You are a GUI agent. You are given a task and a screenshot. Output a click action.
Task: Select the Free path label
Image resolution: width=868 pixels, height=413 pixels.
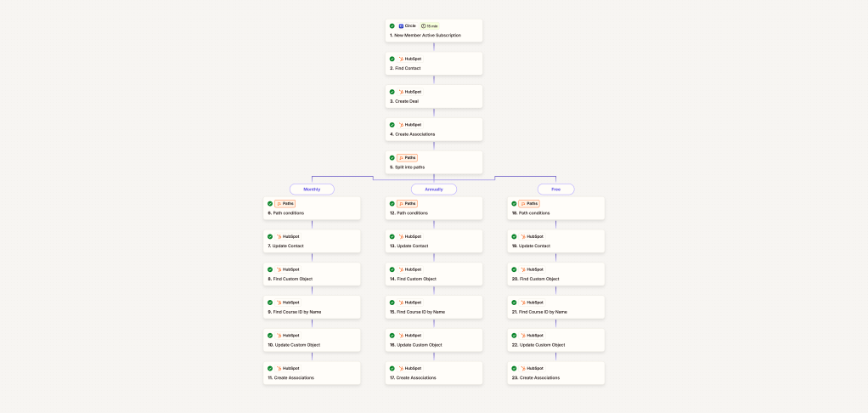[x=555, y=190]
